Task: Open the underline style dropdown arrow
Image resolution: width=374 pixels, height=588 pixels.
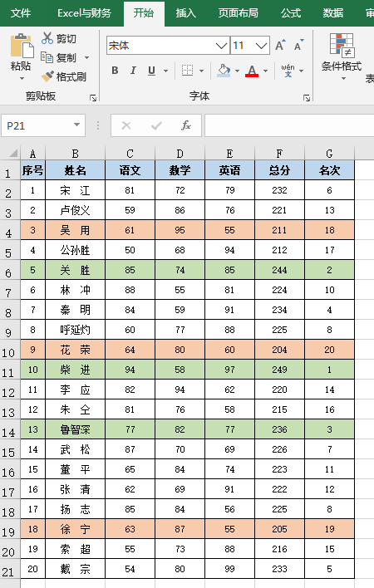Action: 165,71
